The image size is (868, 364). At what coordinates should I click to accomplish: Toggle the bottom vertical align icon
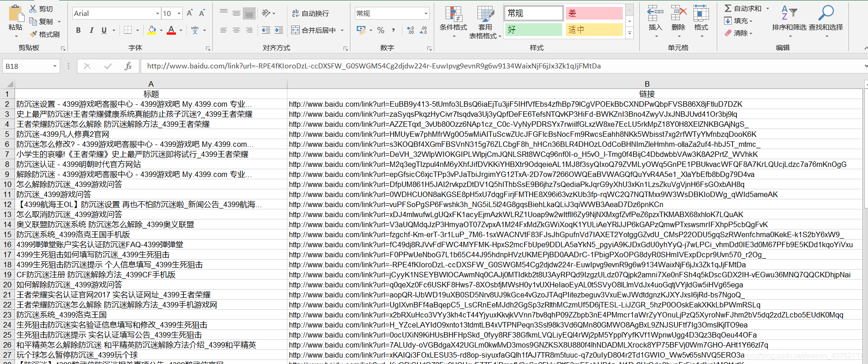pyautogui.click(x=249, y=13)
